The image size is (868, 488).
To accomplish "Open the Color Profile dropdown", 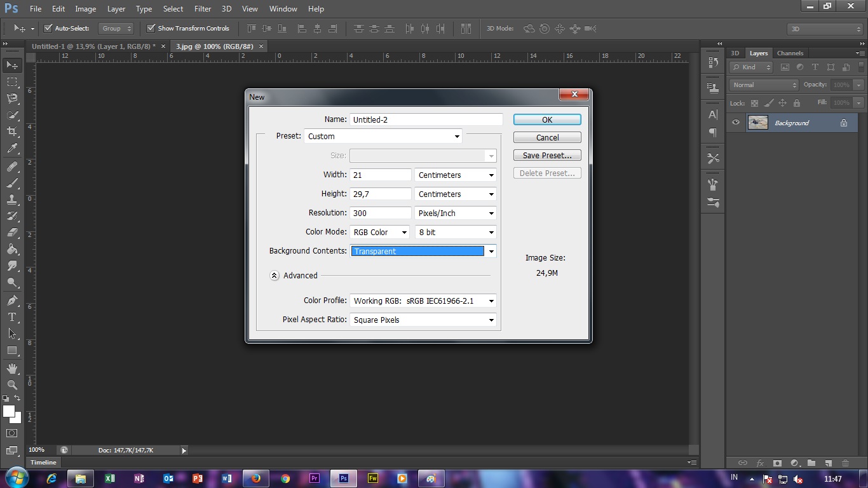I will click(x=423, y=301).
